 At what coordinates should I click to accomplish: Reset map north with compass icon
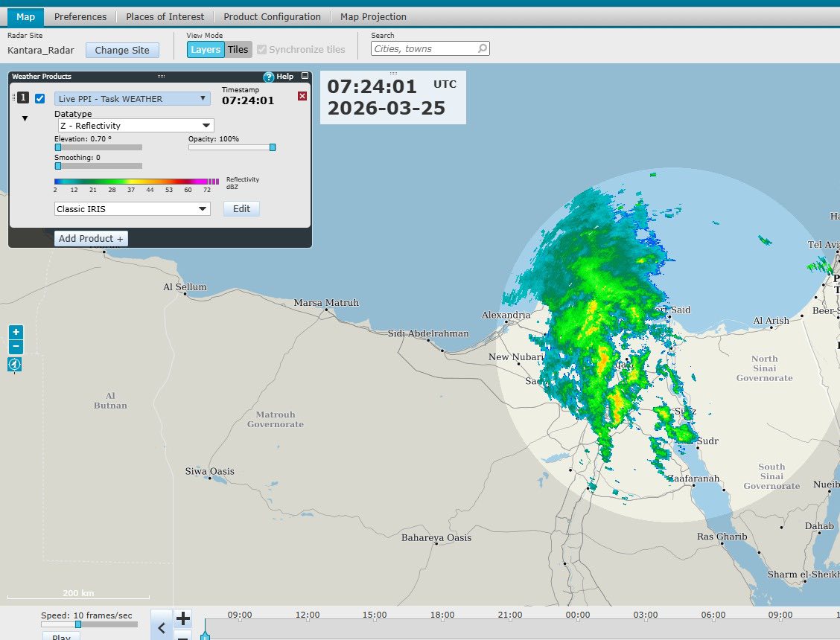coord(14,365)
